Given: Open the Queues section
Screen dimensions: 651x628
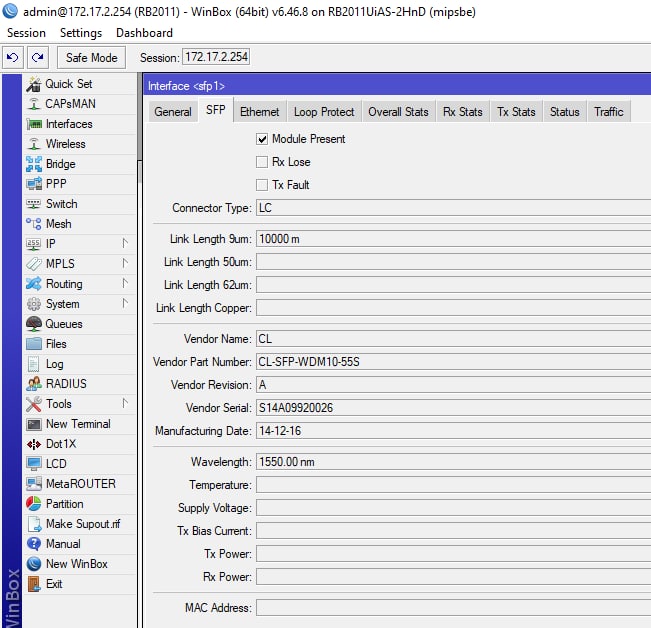Looking at the screenshot, I should [80, 324].
